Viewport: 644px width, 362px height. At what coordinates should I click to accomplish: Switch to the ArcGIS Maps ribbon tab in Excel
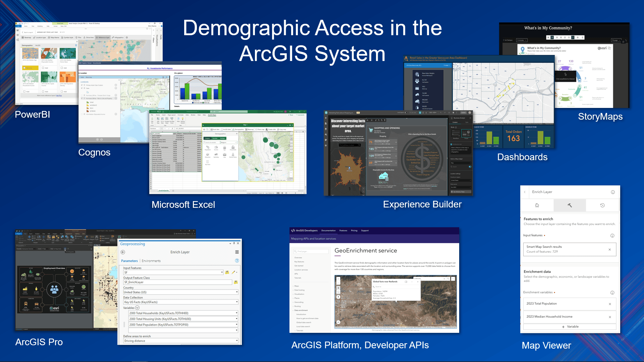212,115
